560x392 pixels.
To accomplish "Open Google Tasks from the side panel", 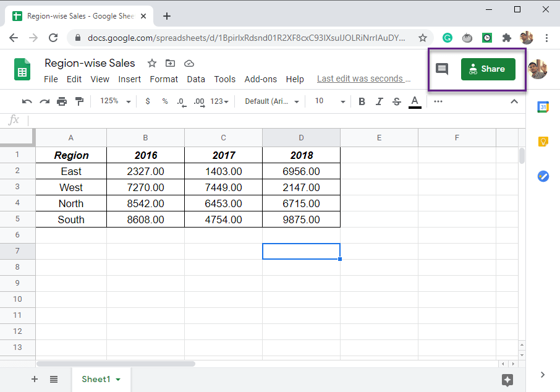I will point(543,176).
